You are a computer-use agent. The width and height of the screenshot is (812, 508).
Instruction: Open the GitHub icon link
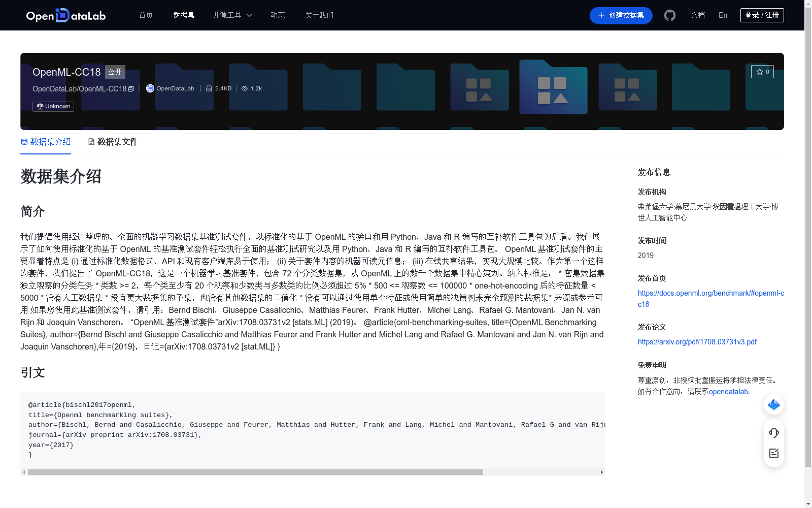click(x=670, y=15)
